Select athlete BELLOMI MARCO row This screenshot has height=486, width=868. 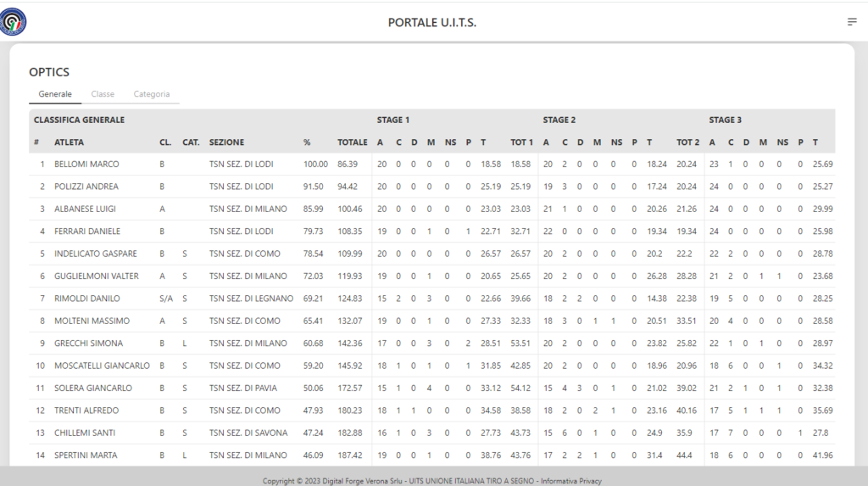tap(86, 164)
